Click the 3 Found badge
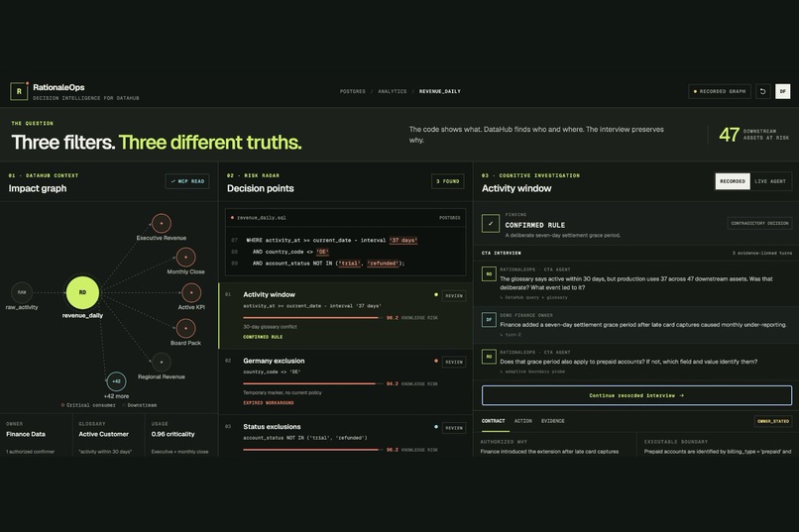This screenshot has height=532, width=799. [447, 181]
